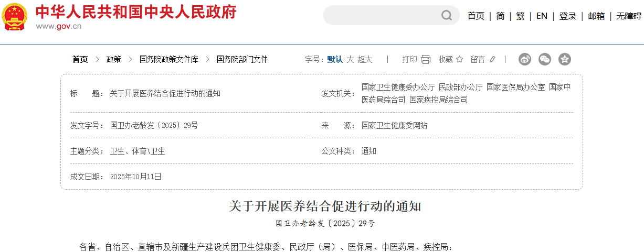Click the pencil icon next to 留言
Viewport: 644px width, 252px height.
point(492,59)
